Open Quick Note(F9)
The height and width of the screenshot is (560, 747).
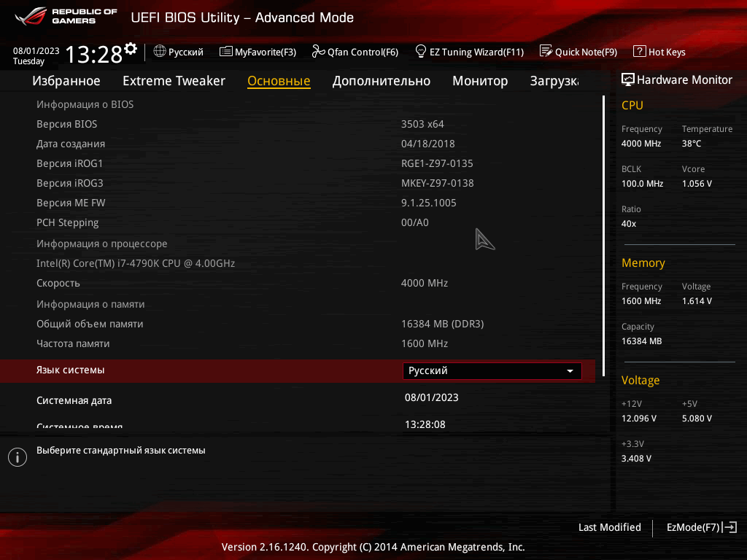point(586,52)
